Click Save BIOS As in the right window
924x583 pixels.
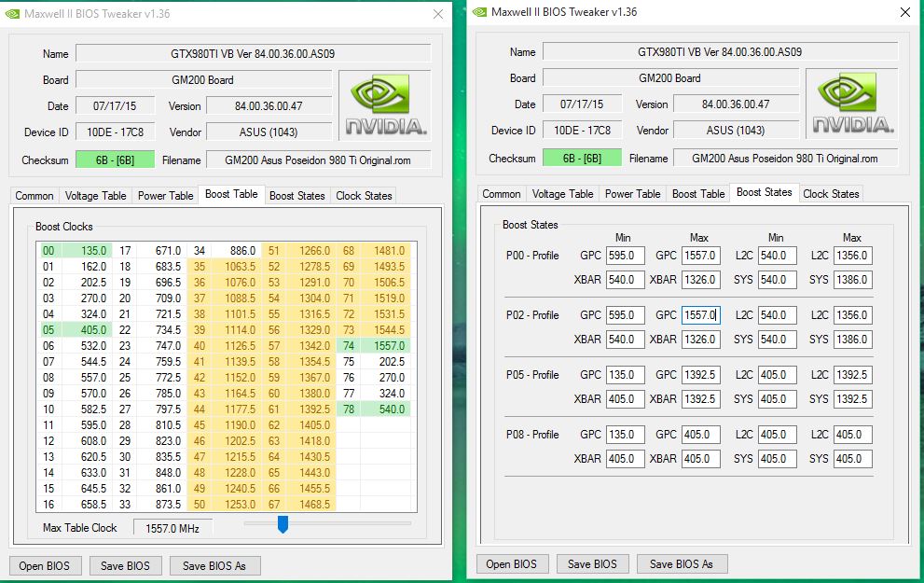(x=682, y=564)
